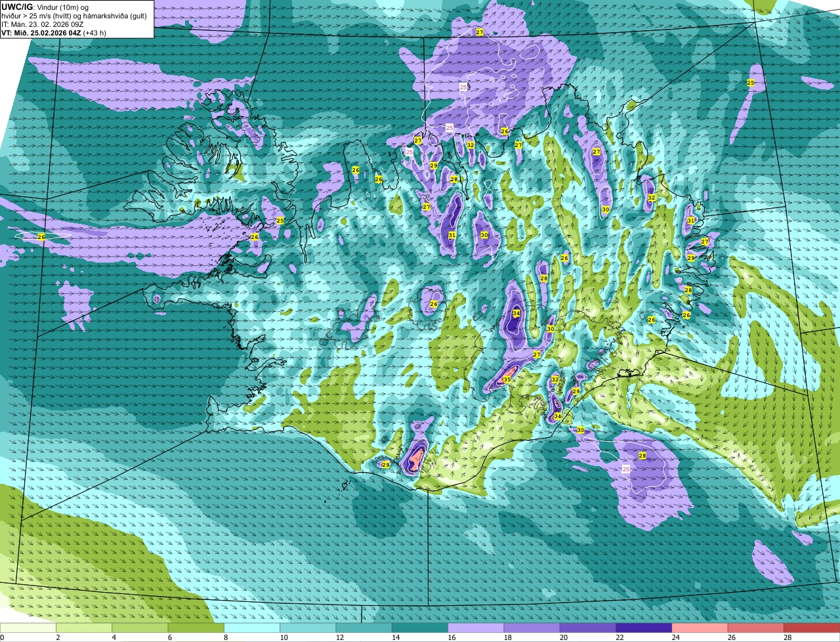Click the legend scale tick label '8'
The image size is (840, 642).
coord(225,637)
